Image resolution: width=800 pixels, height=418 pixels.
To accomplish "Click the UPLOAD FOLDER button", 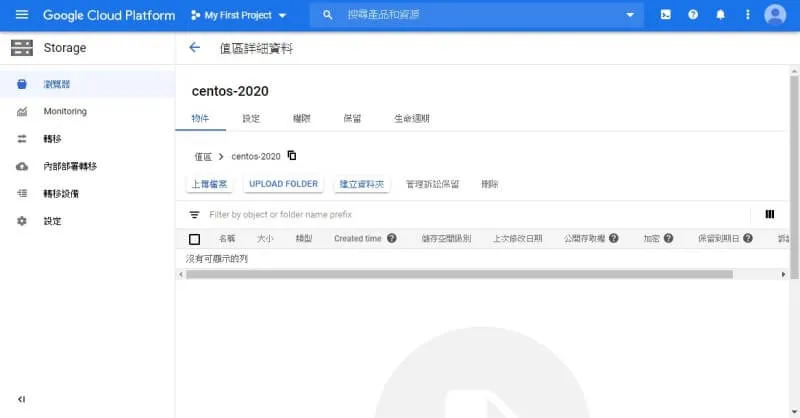I will 283,184.
